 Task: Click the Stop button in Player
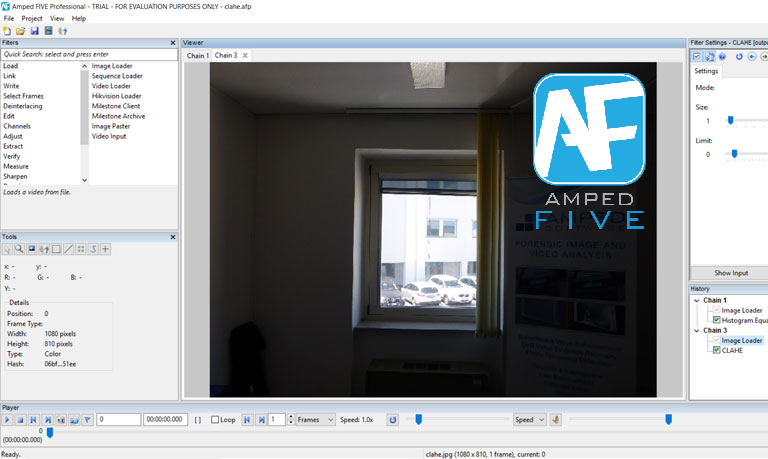[x=21, y=420]
